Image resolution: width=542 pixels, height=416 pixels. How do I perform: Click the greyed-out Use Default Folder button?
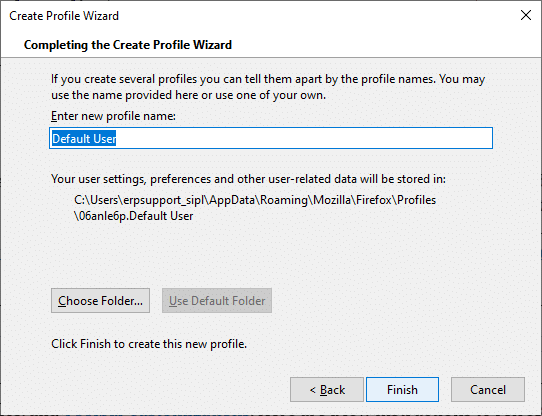point(217,301)
